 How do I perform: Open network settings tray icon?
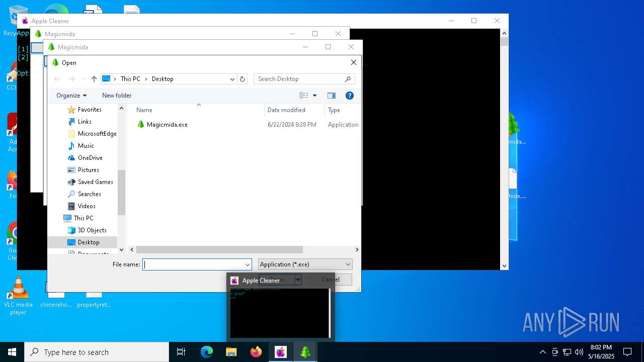[567, 352]
